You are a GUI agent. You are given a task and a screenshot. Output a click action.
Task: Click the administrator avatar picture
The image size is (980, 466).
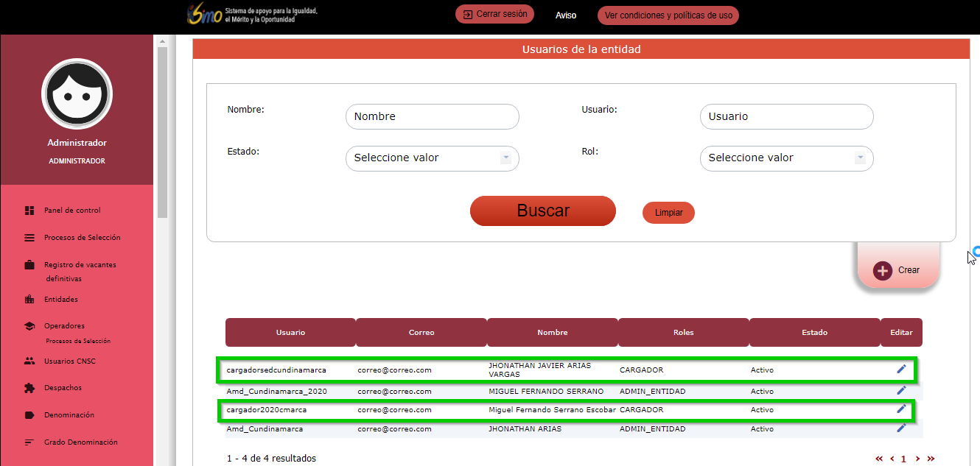tap(77, 94)
